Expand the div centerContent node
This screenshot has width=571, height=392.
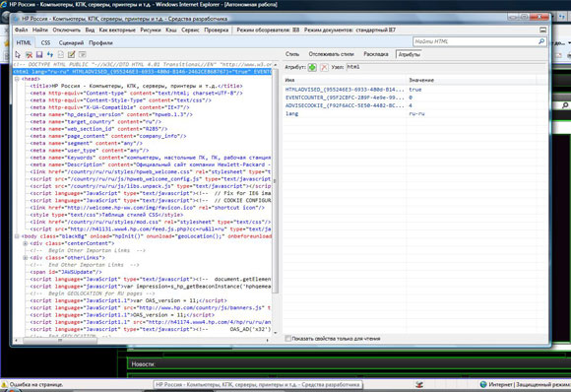[x=26, y=243]
